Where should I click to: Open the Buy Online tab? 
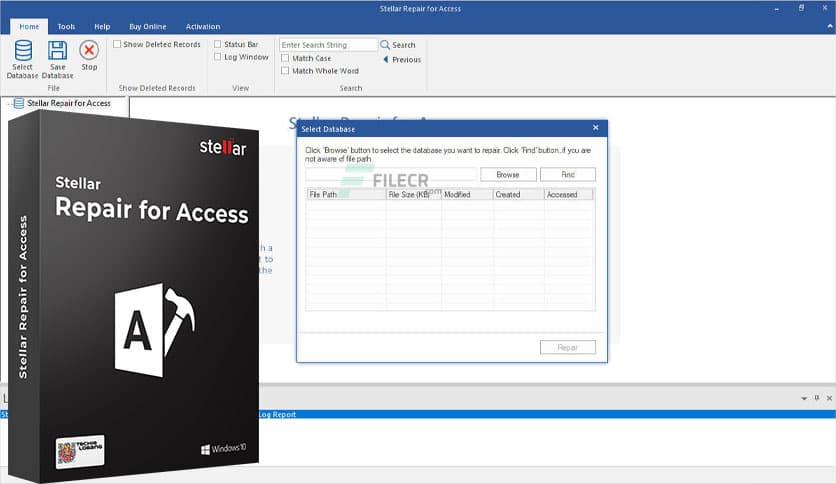(x=147, y=26)
